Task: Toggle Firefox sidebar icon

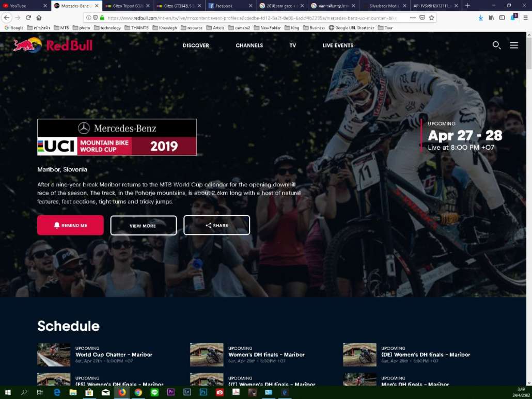Action: (502, 18)
